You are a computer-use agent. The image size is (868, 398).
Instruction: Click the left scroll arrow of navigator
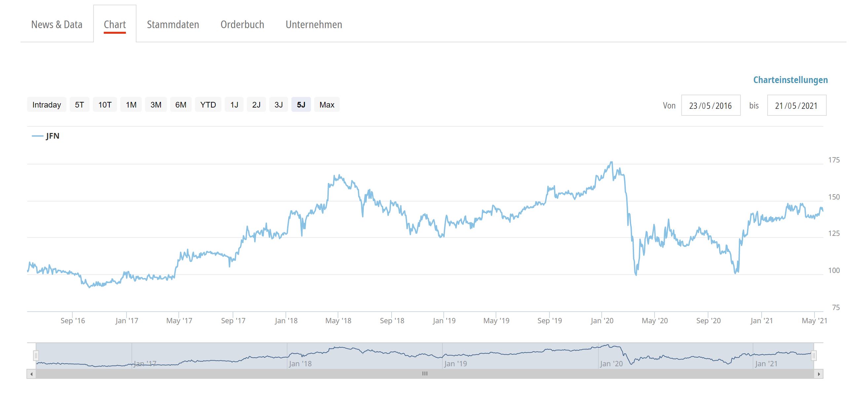point(31,374)
